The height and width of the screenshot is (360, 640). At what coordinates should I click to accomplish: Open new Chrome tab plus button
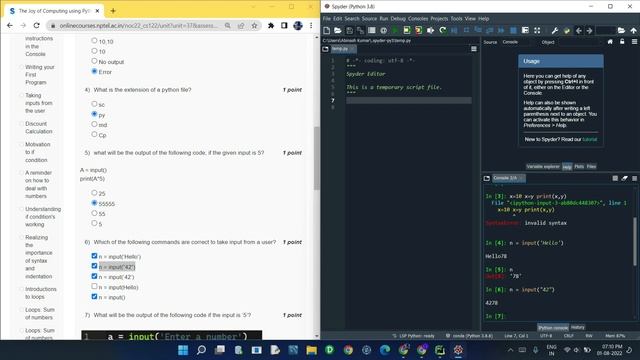click(113, 11)
